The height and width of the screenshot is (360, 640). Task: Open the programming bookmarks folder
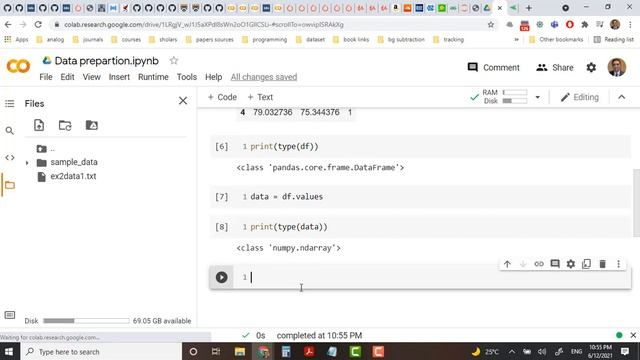click(x=264, y=40)
